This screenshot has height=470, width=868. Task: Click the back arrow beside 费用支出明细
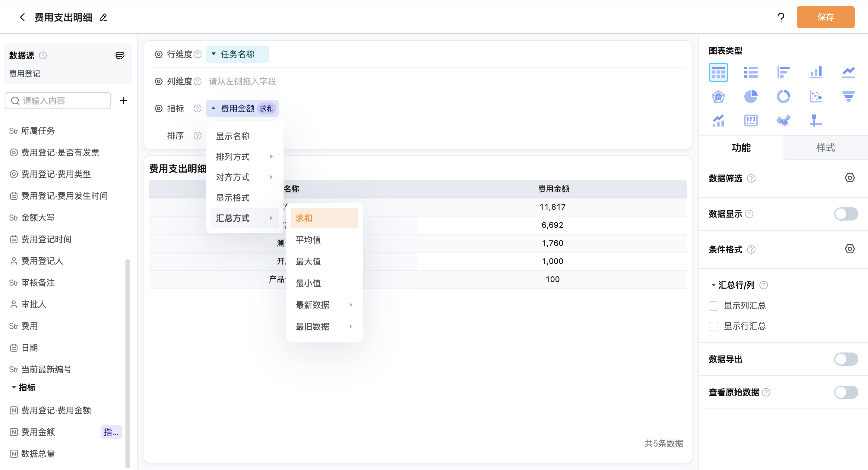(23, 17)
